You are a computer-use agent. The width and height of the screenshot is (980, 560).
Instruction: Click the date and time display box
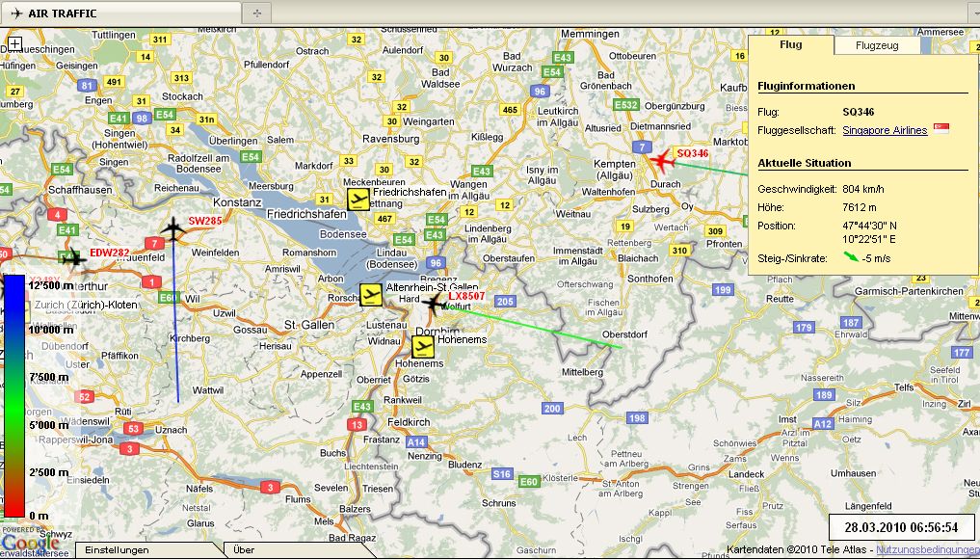pos(900,527)
